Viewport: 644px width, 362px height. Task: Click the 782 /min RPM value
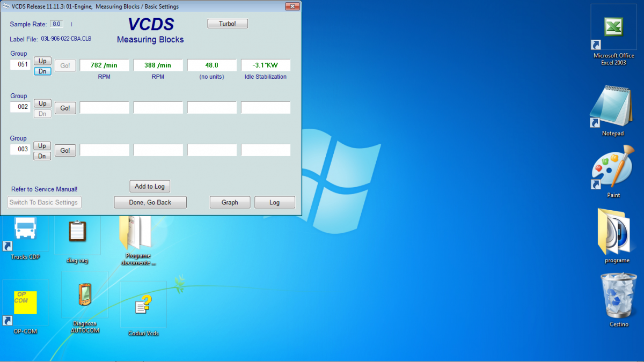point(105,65)
